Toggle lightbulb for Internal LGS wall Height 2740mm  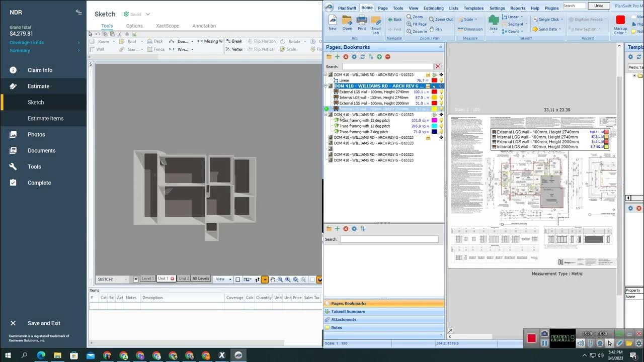tap(441, 98)
